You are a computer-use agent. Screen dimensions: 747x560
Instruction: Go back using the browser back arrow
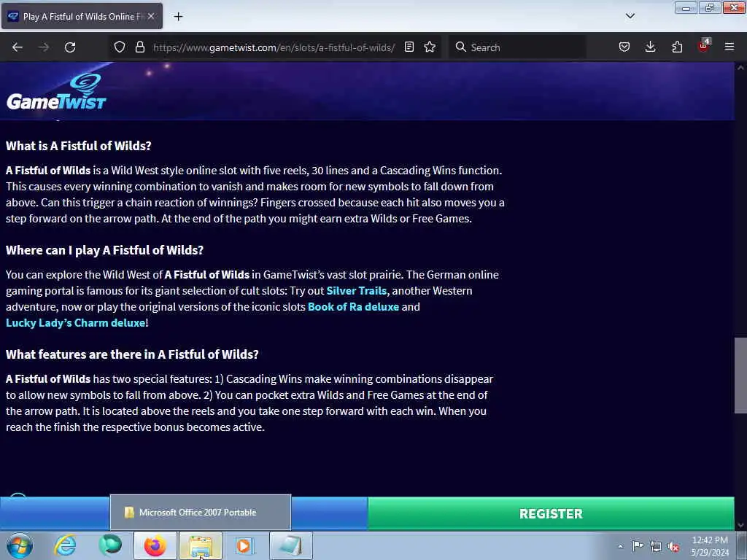[18, 47]
